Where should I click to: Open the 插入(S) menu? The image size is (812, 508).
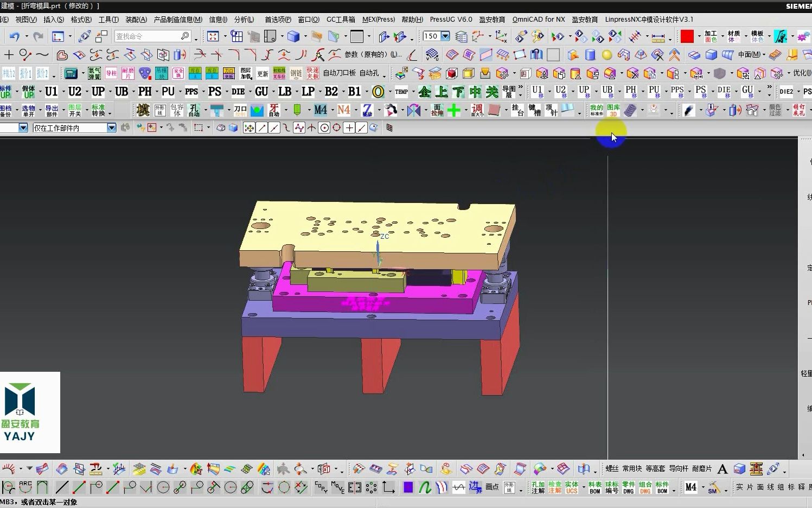pos(54,20)
